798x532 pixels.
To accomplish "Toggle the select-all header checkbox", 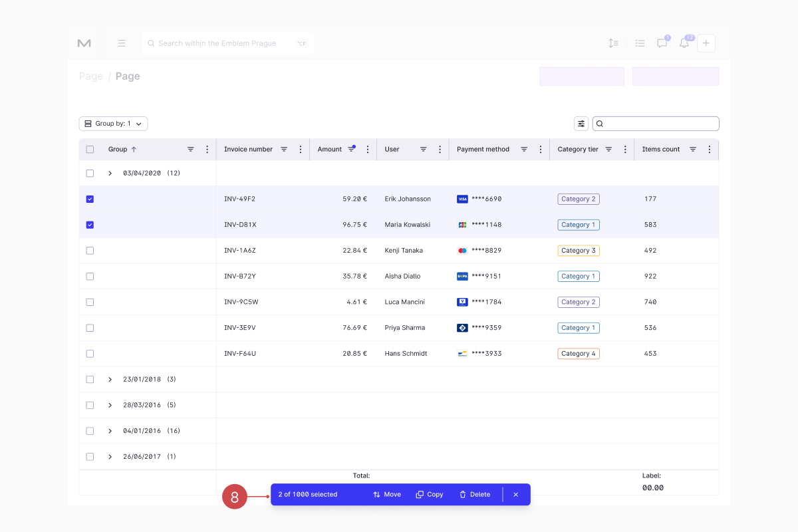I will (90, 150).
